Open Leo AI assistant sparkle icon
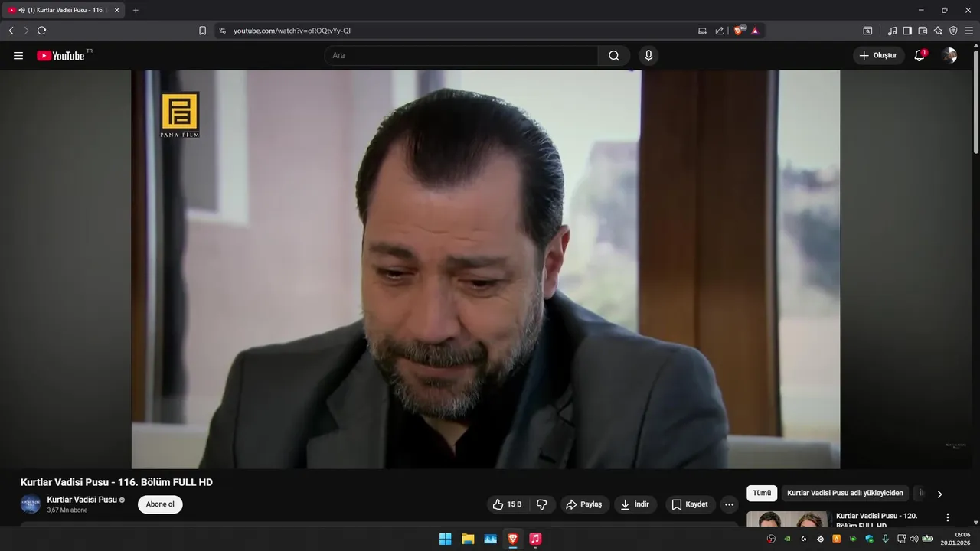 (x=938, y=31)
